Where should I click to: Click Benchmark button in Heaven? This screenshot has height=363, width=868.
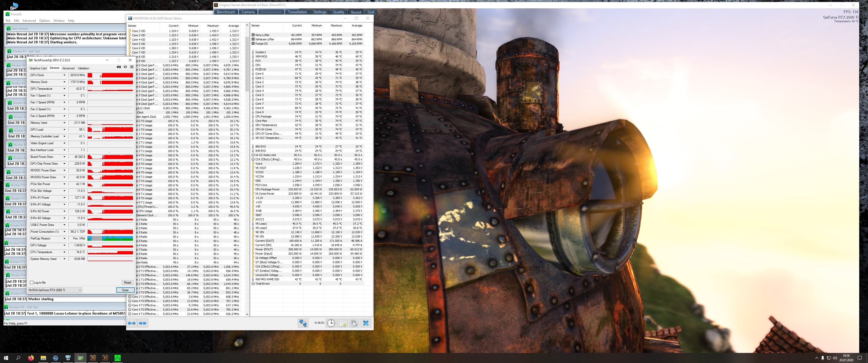[x=226, y=12]
